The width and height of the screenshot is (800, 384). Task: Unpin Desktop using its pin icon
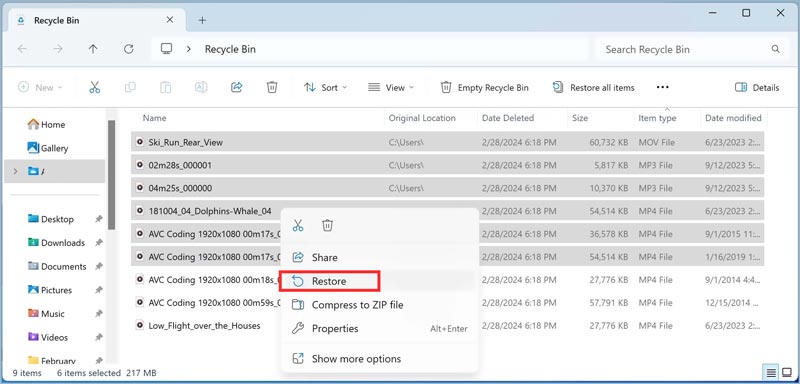click(98, 219)
